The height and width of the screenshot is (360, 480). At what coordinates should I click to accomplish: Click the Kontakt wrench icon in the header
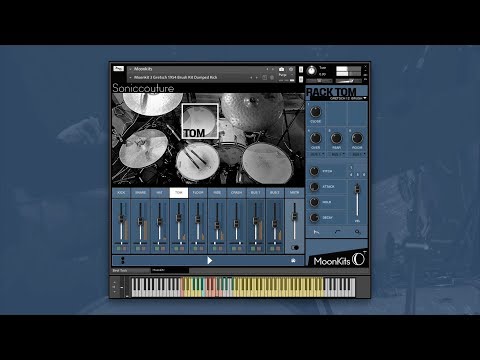pyautogui.click(x=118, y=69)
